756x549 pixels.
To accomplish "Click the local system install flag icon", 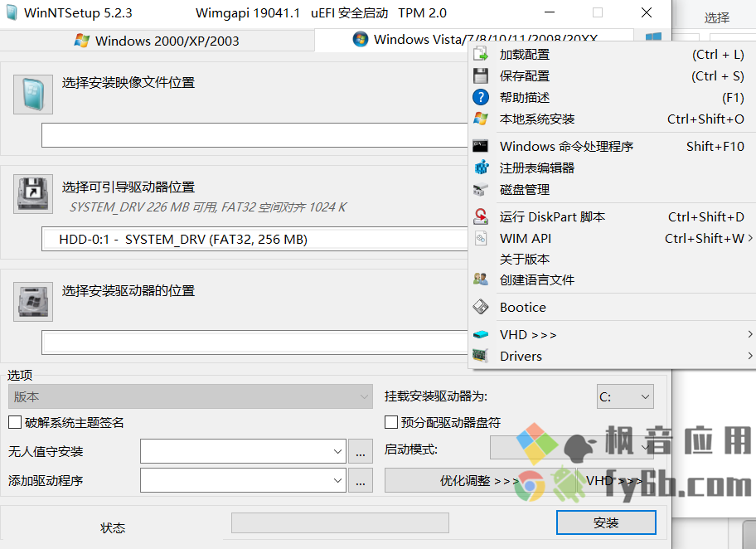I will pyautogui.click(x=481, y=119).
